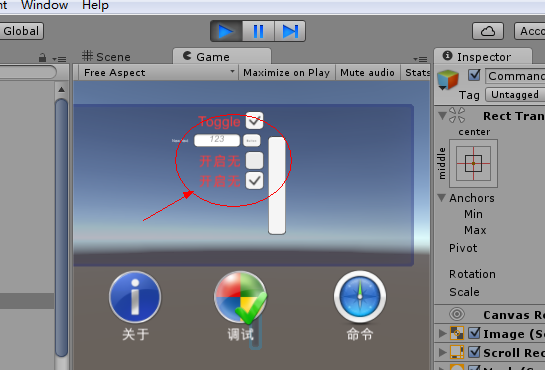Screen dimensions: 545x370
Task: Click the input field showing 123
Action: (x=217, y=140)
